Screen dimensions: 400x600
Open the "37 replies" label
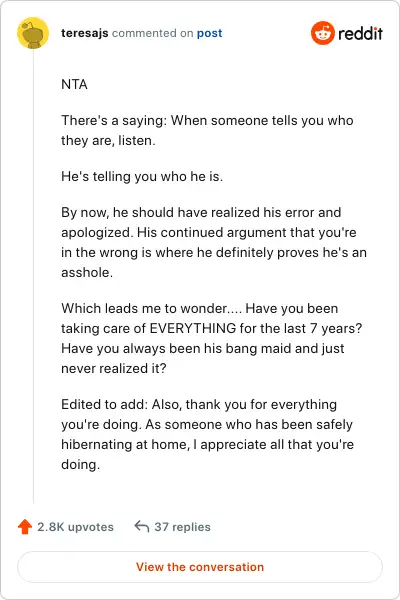point(182,527)
